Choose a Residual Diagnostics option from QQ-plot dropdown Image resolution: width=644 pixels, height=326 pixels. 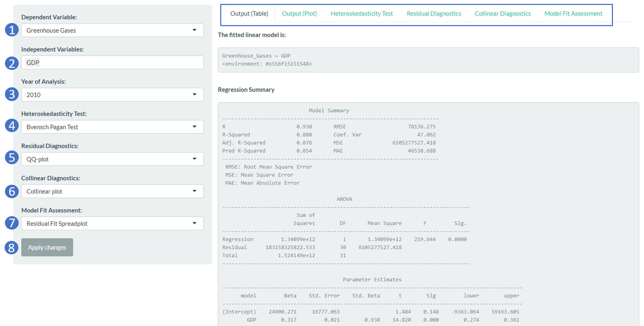point(112,159)
